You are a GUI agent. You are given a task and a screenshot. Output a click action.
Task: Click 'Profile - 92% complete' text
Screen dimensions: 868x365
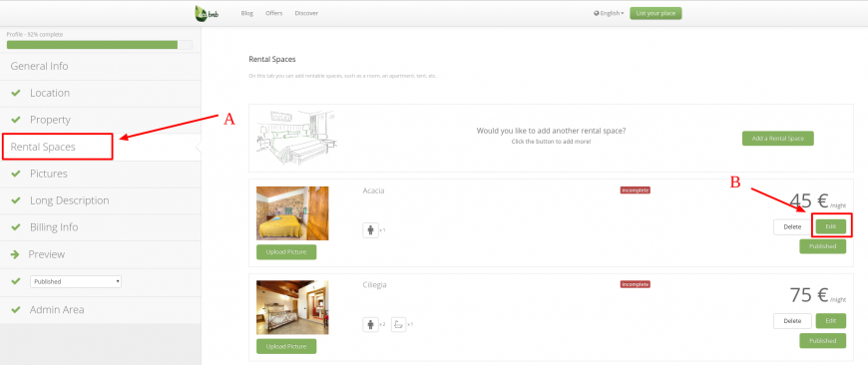click(35, 34)
